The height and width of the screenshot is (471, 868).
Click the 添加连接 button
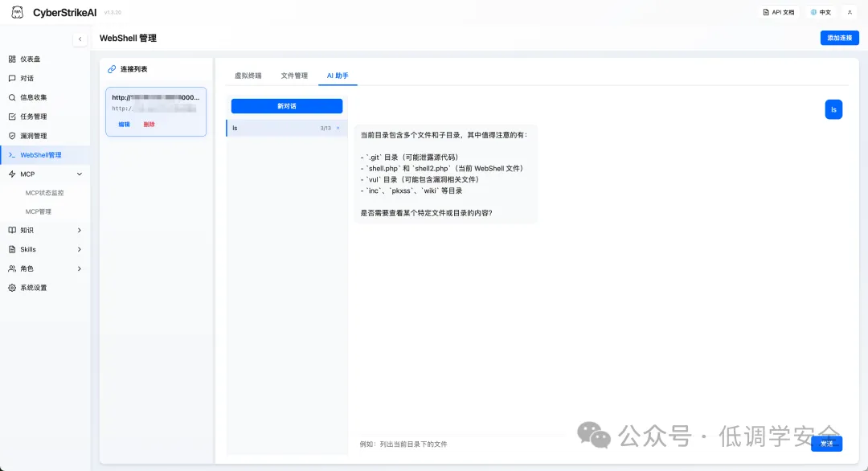840,38
